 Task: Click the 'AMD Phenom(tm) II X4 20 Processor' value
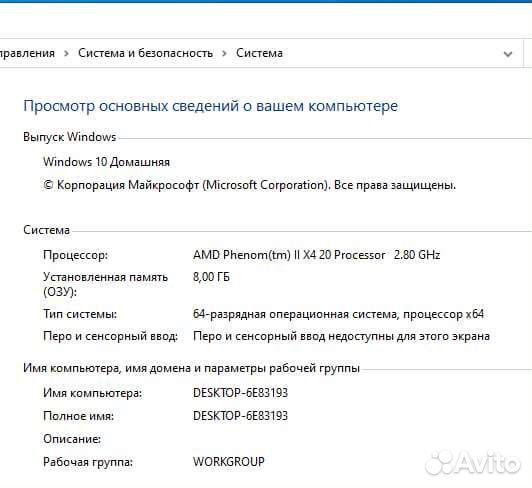click(x=289, y=255)
